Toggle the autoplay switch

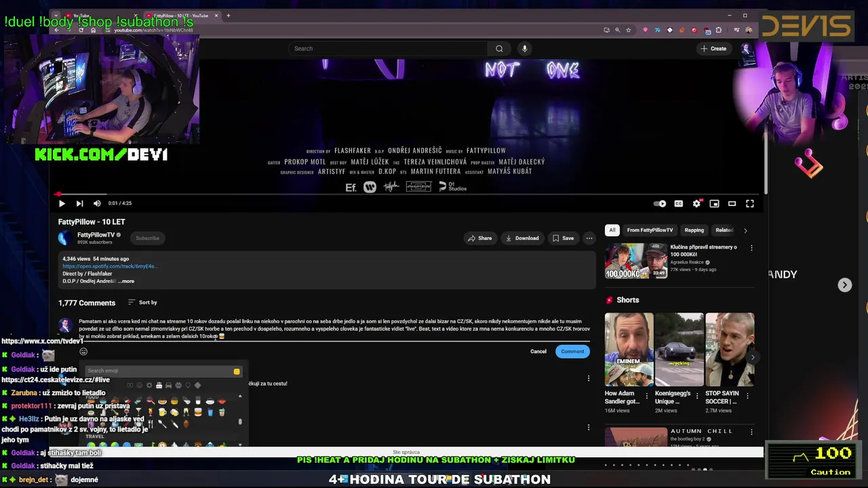660,203
